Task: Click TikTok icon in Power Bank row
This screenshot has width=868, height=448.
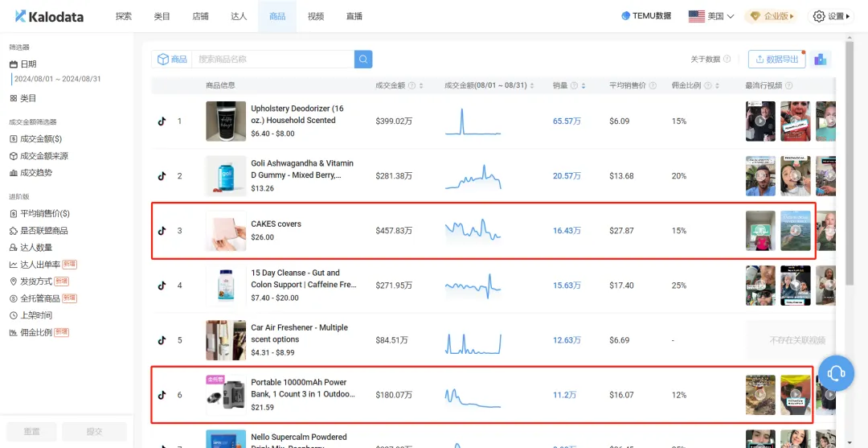Action: point(162,395)
